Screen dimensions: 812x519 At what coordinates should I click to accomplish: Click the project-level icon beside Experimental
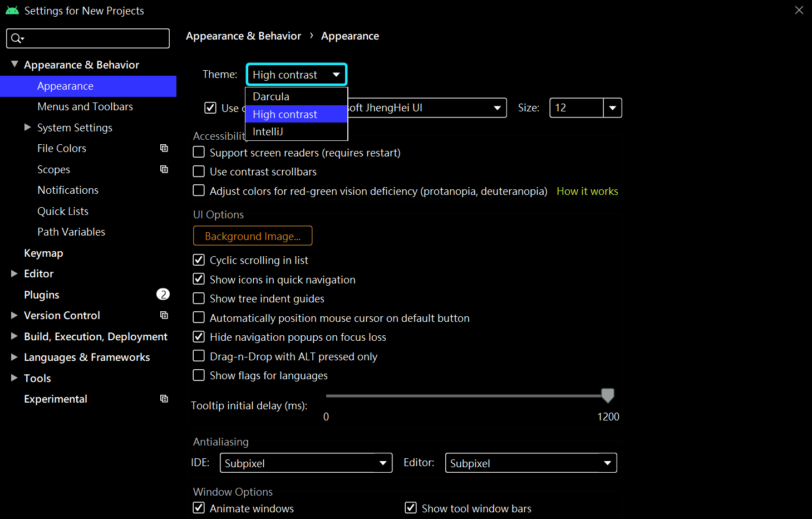pos(164,399)
